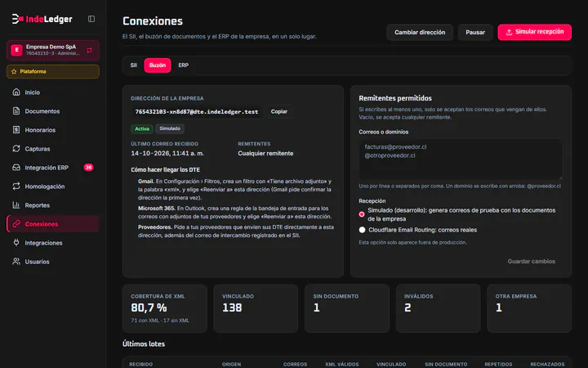Click the XML VÁLIDOS column header
The image size is (588, 368).
341,364
